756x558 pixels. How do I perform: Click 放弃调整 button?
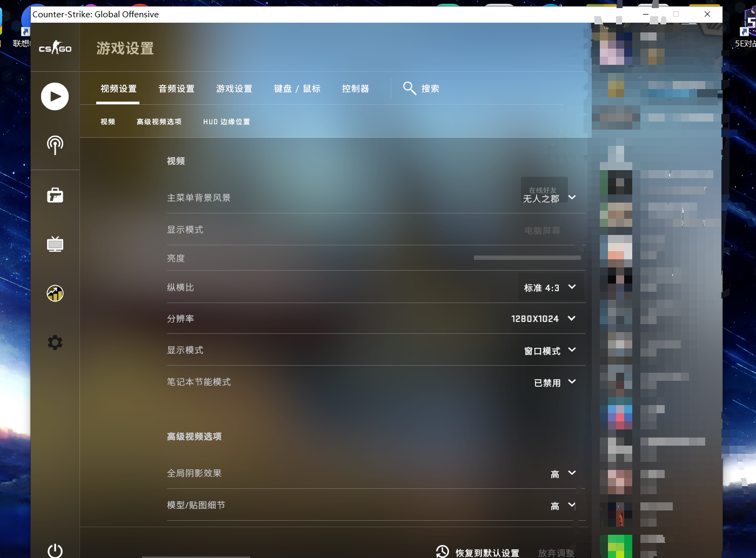click(556, 553)
